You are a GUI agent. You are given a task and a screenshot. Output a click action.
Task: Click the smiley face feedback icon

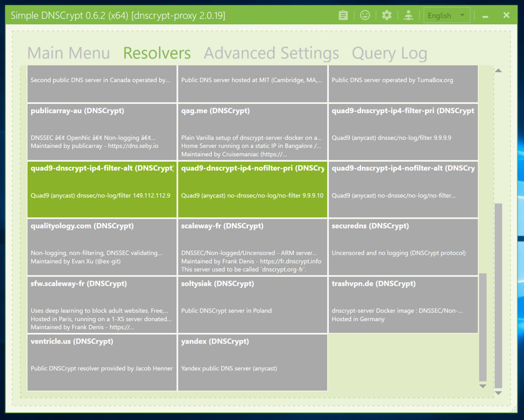click(365, 15)
